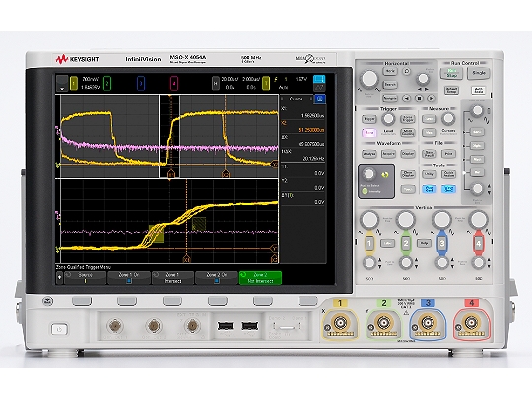The width and height of the screenshot is (532, 399).
Task: Tap the horizontal H timebase icon
Action: [216, 83]
